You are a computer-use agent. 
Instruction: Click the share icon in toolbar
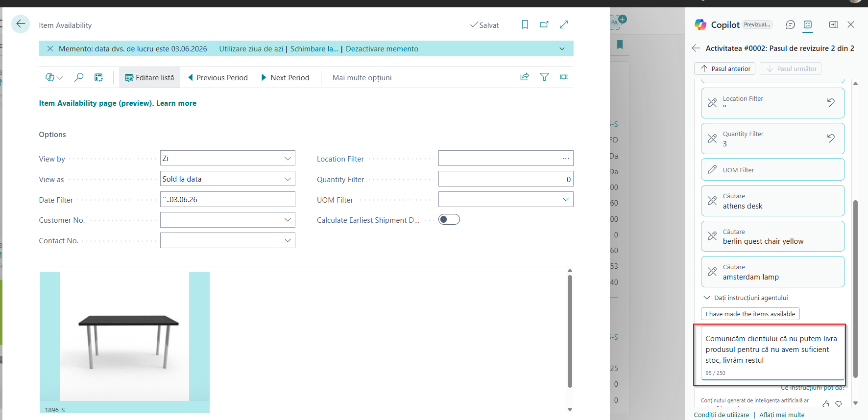(525, 77)
